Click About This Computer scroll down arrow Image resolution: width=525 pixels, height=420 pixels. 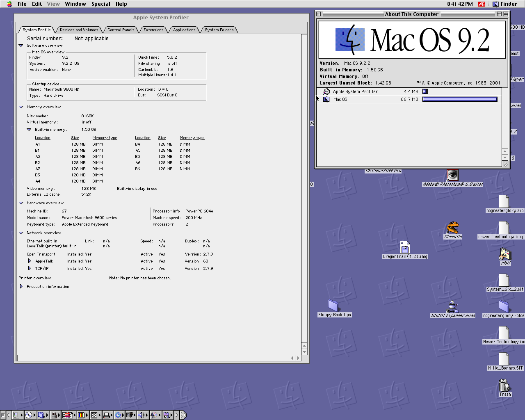505,157
